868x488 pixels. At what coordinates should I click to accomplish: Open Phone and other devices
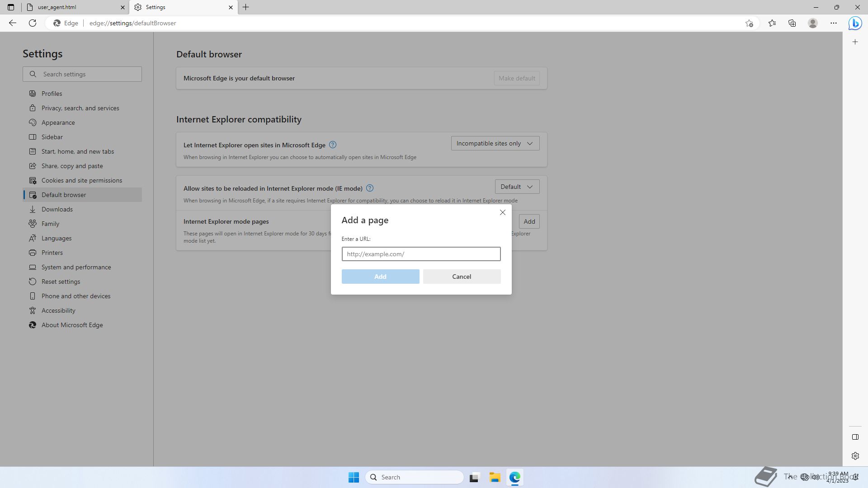[82, 296]
